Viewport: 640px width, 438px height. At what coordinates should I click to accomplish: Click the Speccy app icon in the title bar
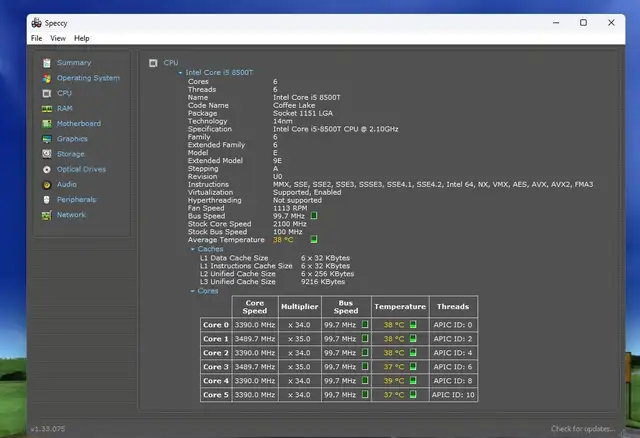pyautogui.click(x=37, y=22)
